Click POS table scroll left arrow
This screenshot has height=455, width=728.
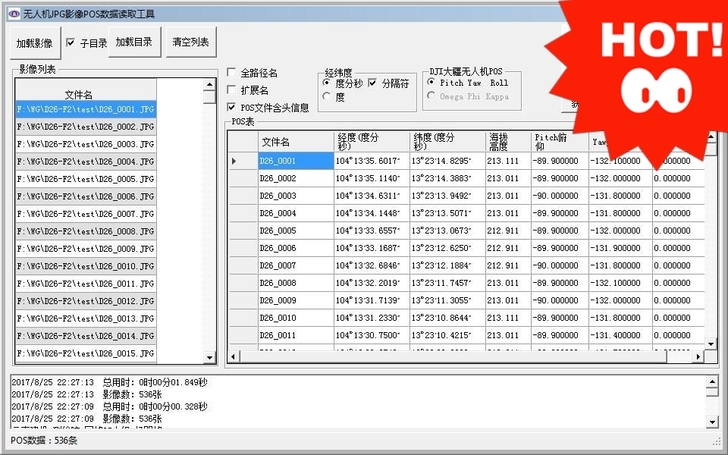click(x=233, y=357)
